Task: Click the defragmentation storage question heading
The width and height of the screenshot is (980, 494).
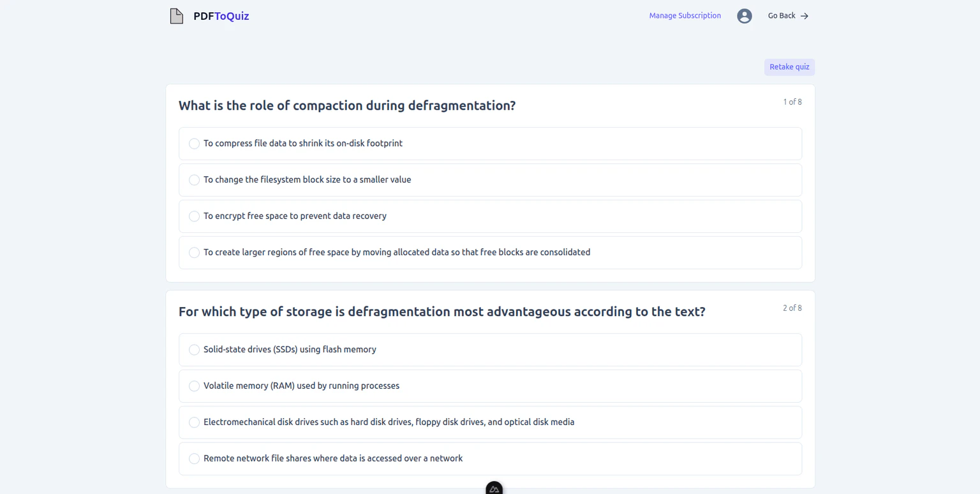Action: point(442,311)
